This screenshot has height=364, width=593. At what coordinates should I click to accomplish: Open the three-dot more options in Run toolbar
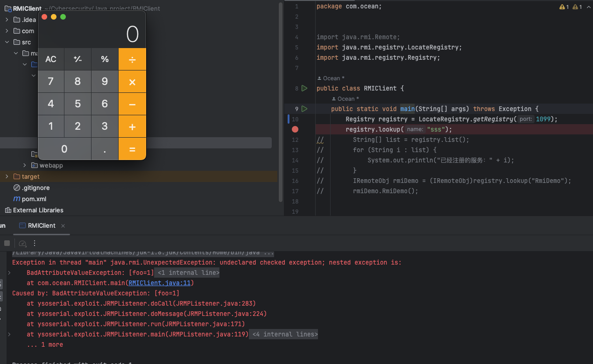(34, 243)
